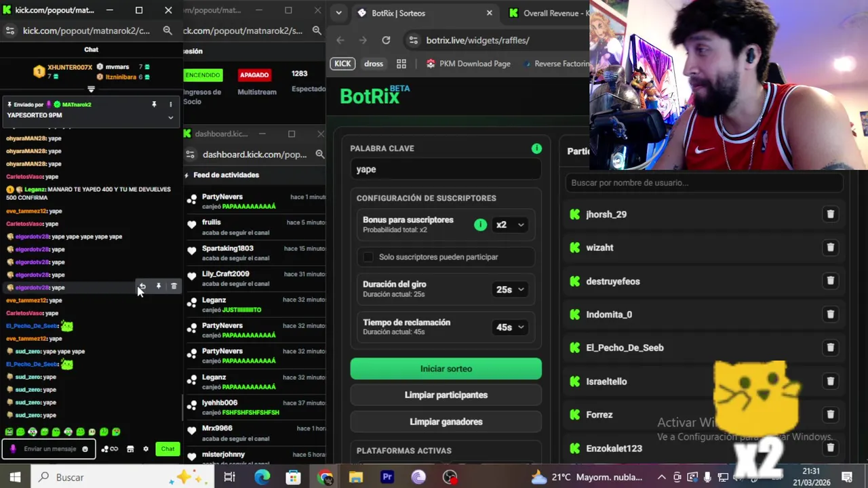Screen dimensions: 868x488
Task: Reload the BotRix page
Action: pos(386,40)
